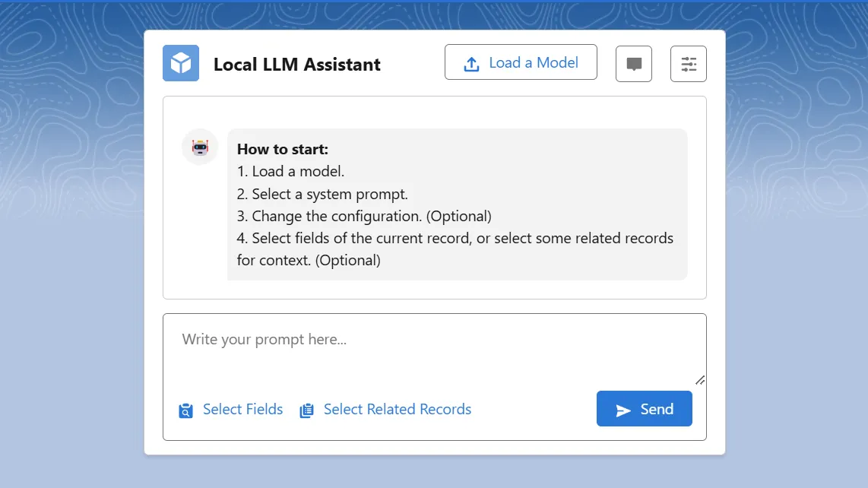Click the upload icon inside Load a Model
Image resolution: width=868 pixels, height=488 pixels.
pyautogui.click(x=472, y=62)
